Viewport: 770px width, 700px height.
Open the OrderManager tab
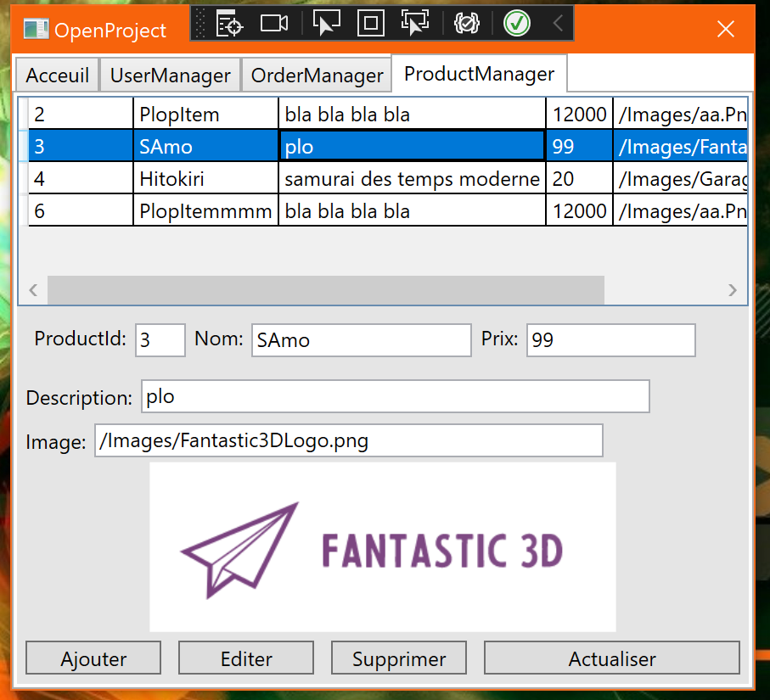pos(317,75)
